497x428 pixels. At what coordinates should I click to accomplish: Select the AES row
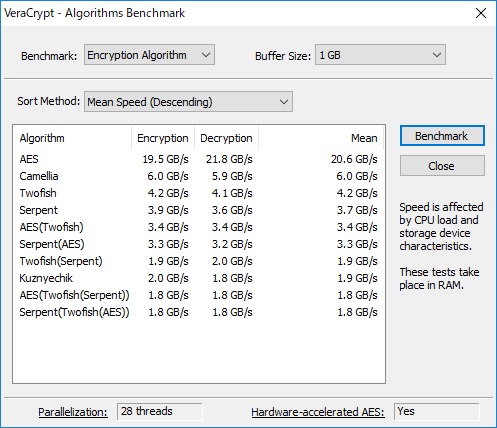(x=198, y=159)
